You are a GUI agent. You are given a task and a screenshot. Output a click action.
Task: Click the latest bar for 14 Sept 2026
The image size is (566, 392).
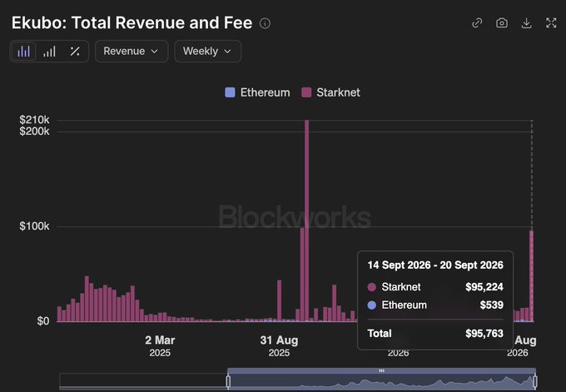click(x=531, y=275)
